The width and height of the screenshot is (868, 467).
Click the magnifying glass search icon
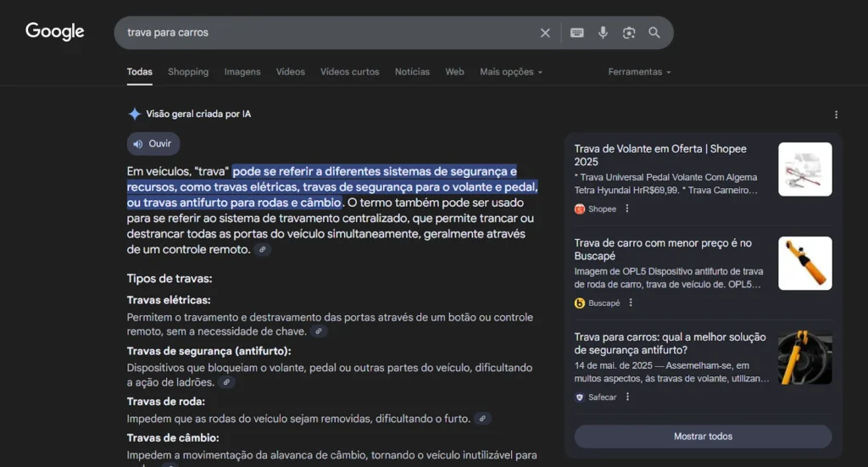tap(654, 33)
